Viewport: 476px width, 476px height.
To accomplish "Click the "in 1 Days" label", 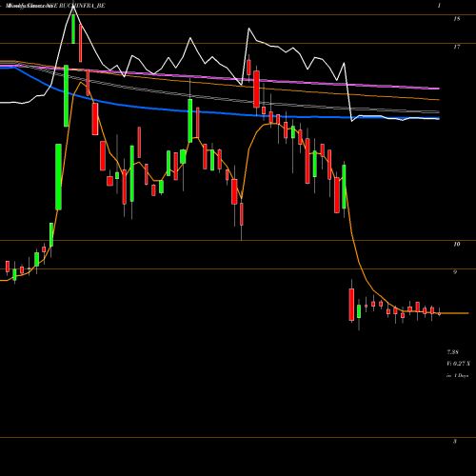I will point(457,375).
